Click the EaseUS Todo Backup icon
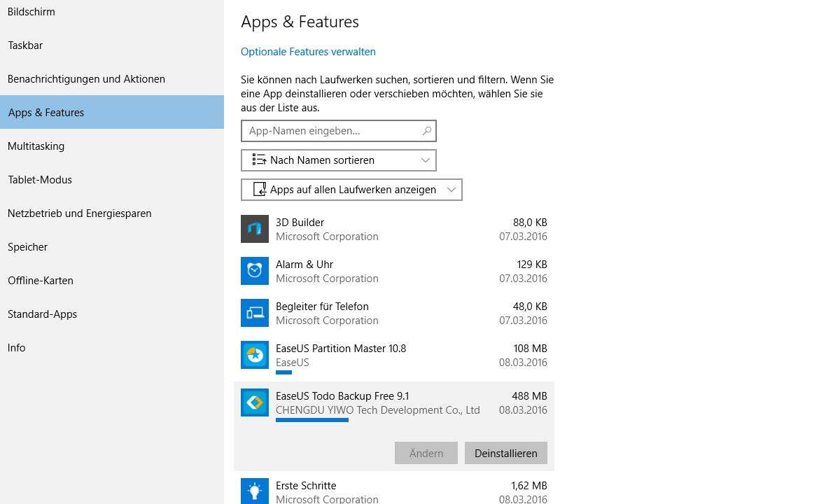The image size is (840, 504). pos(255,402)
